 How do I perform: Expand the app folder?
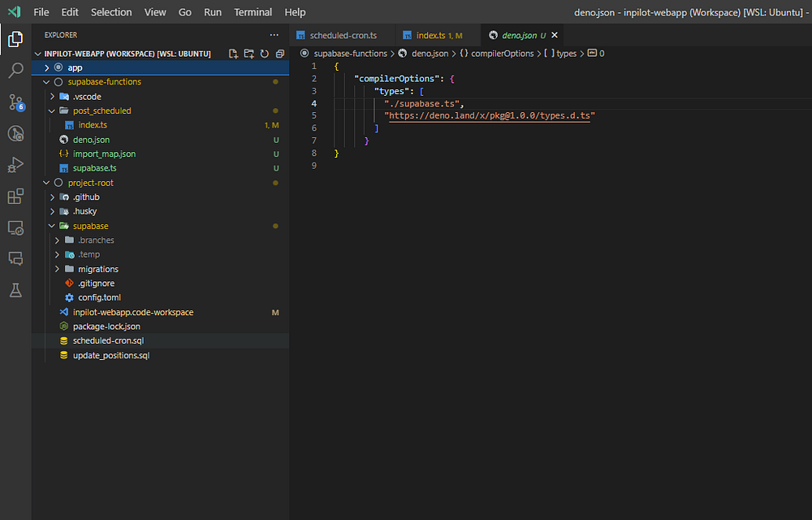tap(75, 67)
